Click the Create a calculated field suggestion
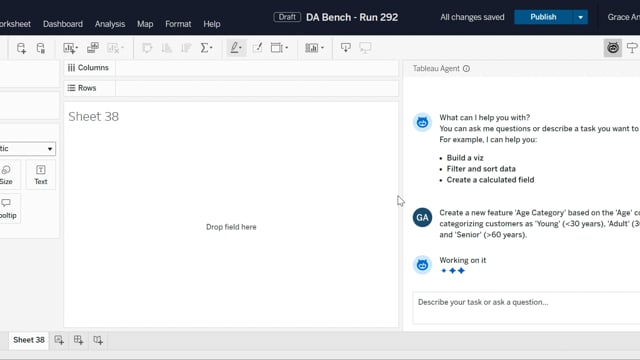Image resolution: width=640 pixels, height=360 pixels. click(x=490, y=180)
